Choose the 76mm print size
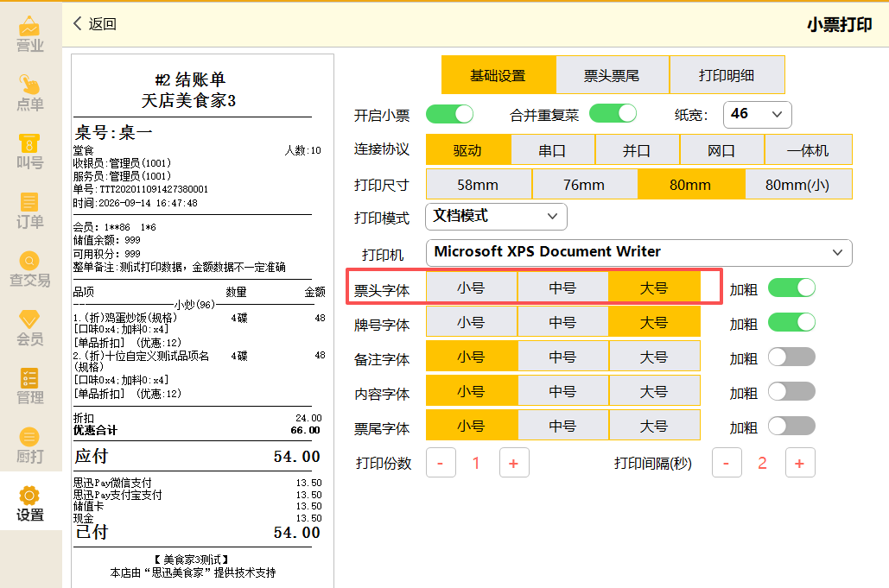 click(585, 186)
